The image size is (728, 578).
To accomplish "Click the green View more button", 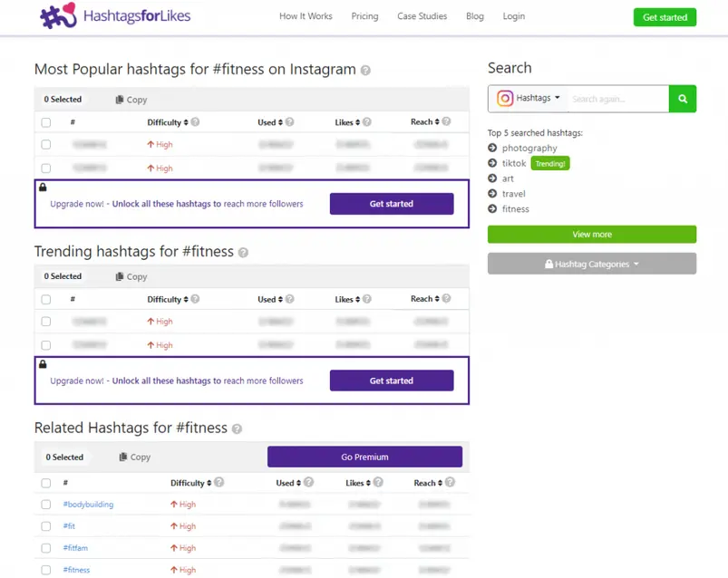I will click(x=592, y=235).
